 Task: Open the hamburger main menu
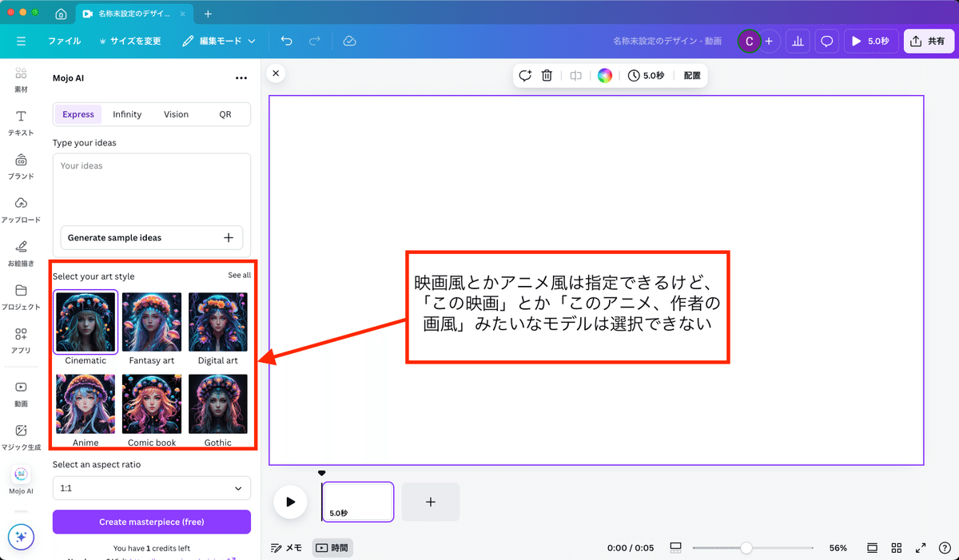(x=21, y=41)
